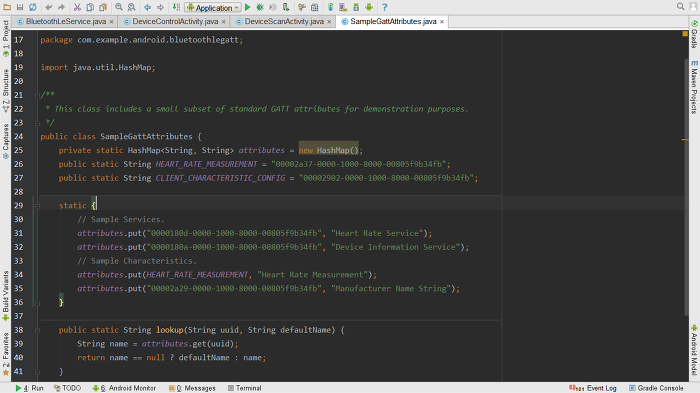Close the SampleGattAttributes.java tab
Viewport: 700px width, 393px height.
point(442,21)
